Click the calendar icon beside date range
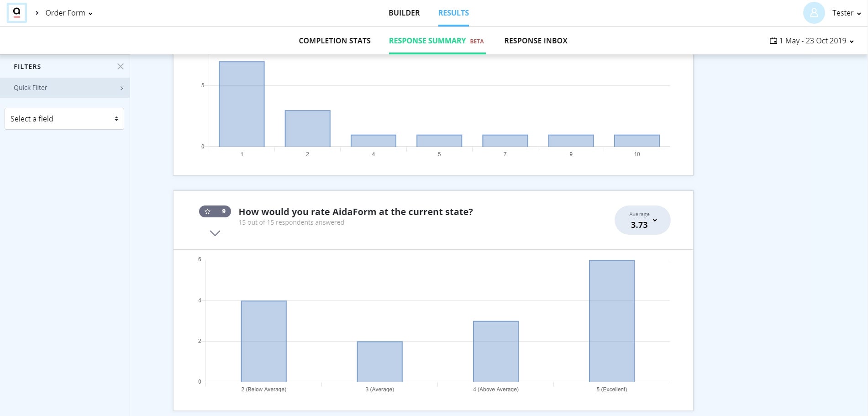 coord(773,41)
